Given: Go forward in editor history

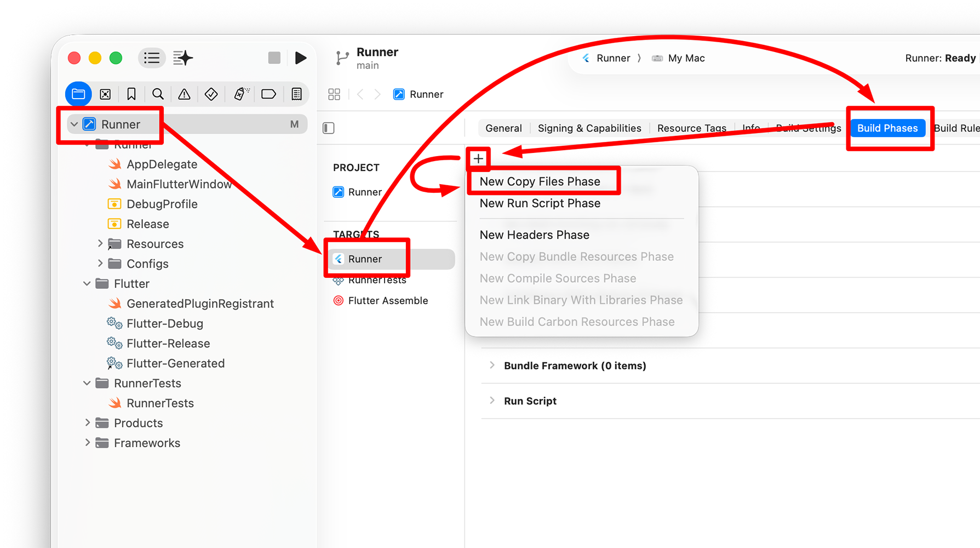Looking at the screenshot, I should tap(377, 94).
